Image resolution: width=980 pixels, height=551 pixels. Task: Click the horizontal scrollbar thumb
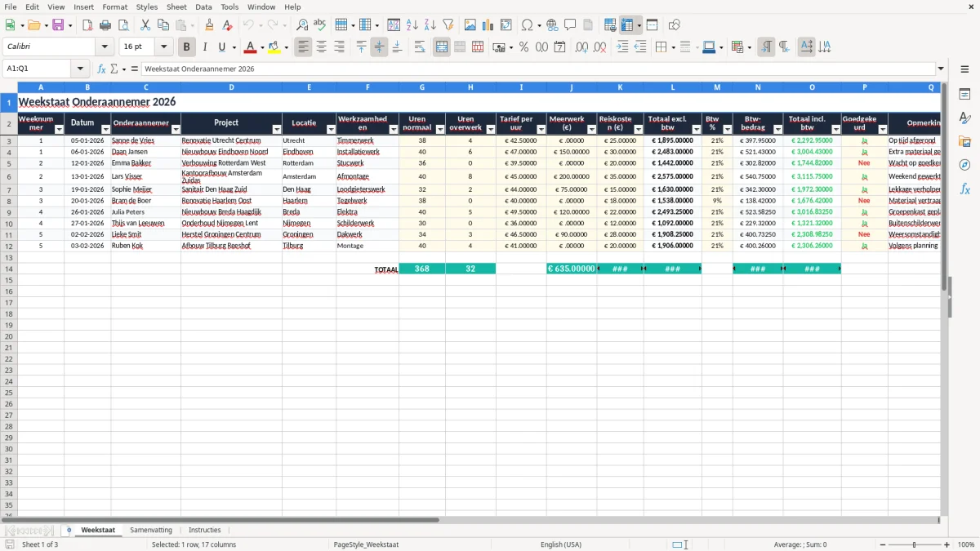(220, 520)
